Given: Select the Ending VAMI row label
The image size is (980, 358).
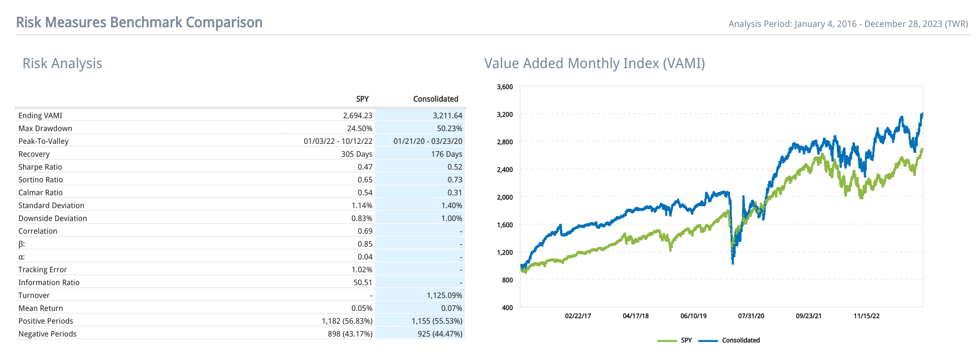Looking at the screenshot, I should point(40,115).
